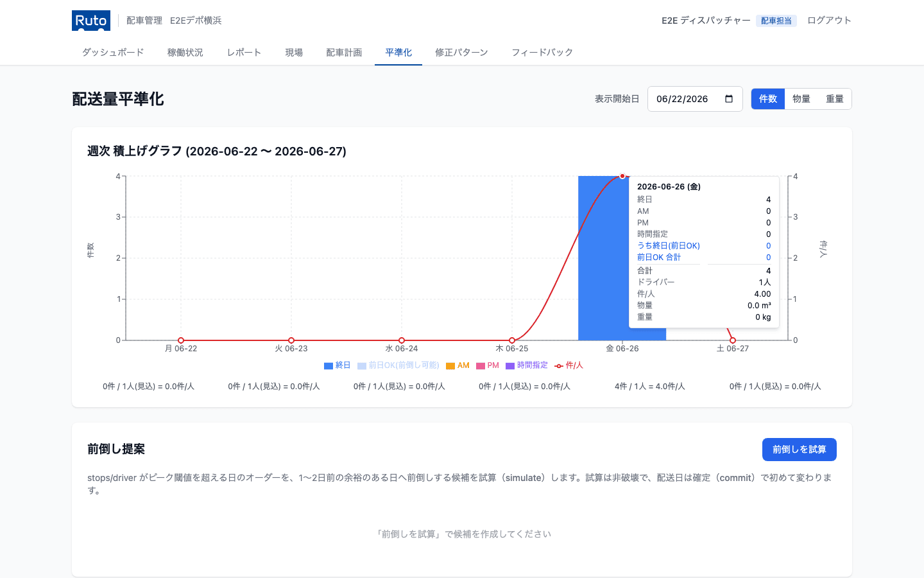Click the '4件 / 1人 = 4.0件/人' summary
The image size is (924, 578).
650,387
